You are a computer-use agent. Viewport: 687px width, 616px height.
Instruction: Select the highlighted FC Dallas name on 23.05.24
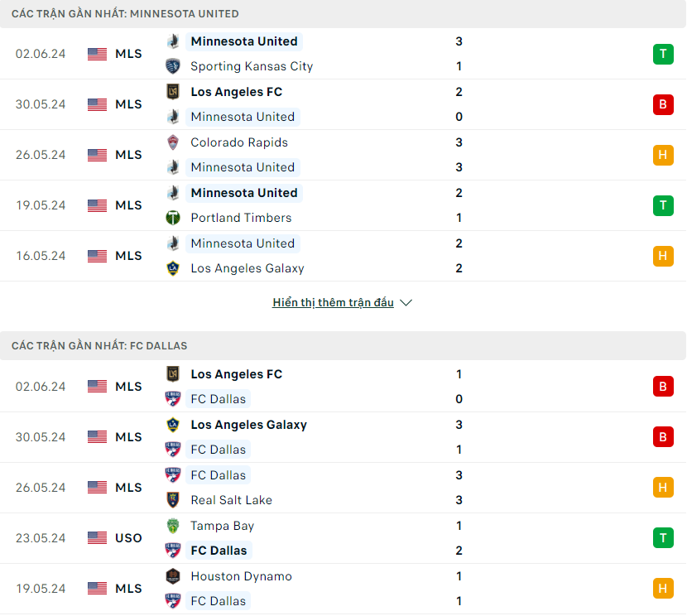[x=219, y=551]
